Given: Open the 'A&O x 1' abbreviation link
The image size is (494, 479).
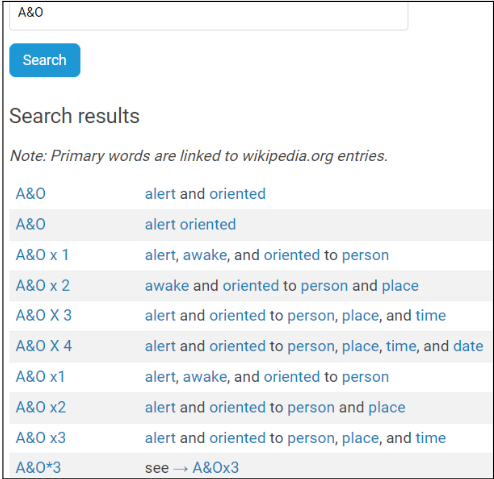Looking at the screenshot, I should 42,255.
